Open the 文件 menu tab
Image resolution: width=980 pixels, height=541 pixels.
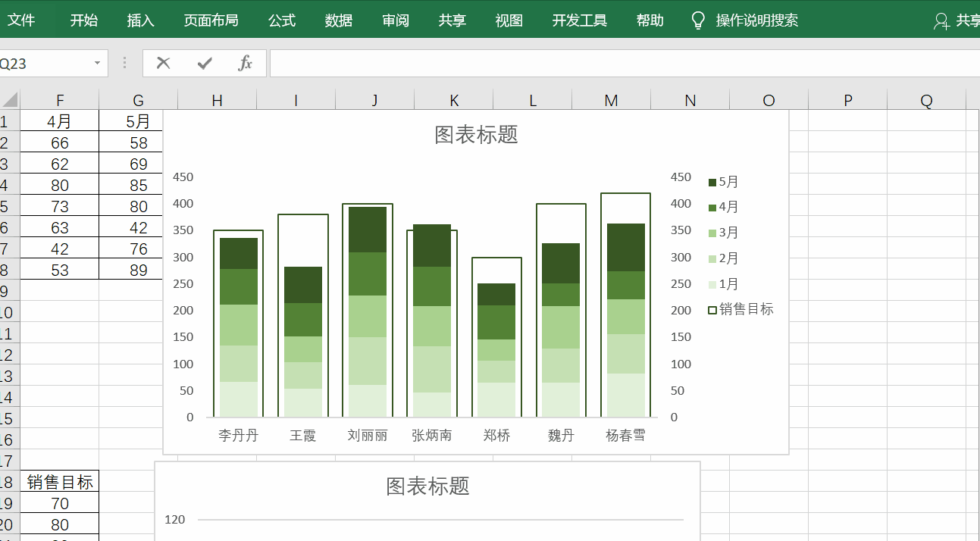point(21,20)
